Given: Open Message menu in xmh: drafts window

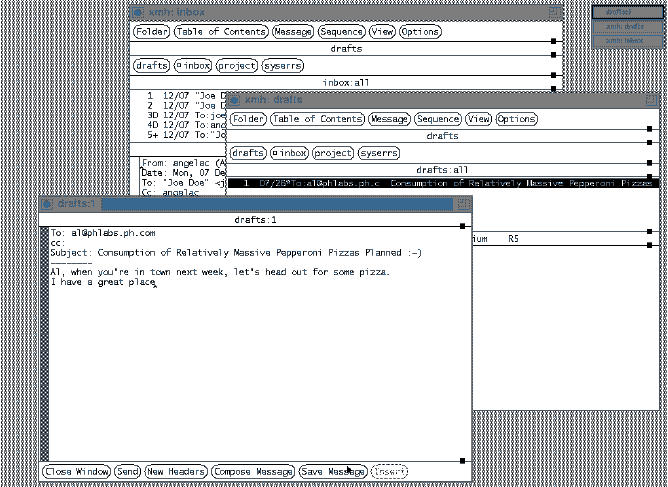Looking at the screenshot, I should point(389,119).
